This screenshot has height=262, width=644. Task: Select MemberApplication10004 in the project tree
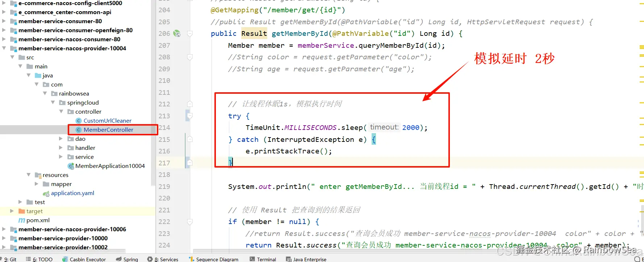[110, 166]
